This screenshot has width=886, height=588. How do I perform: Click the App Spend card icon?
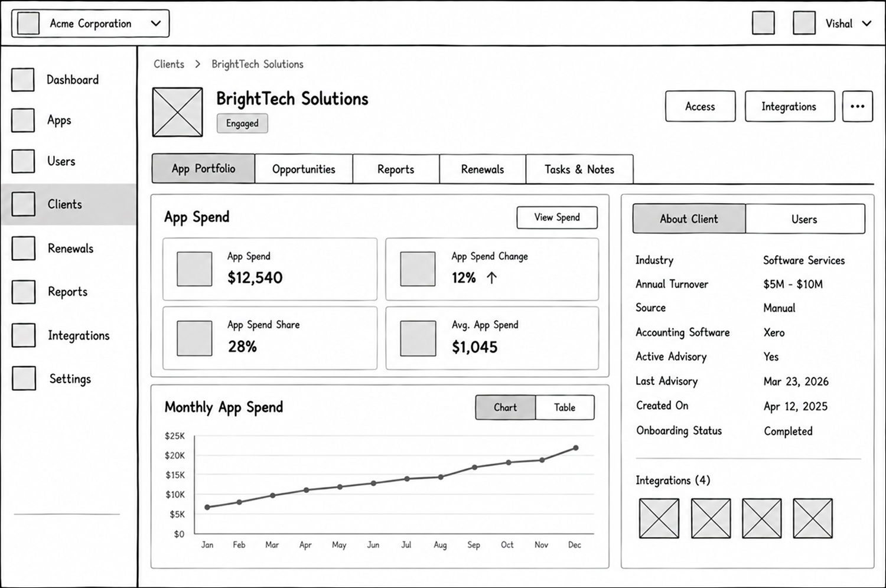194,269
